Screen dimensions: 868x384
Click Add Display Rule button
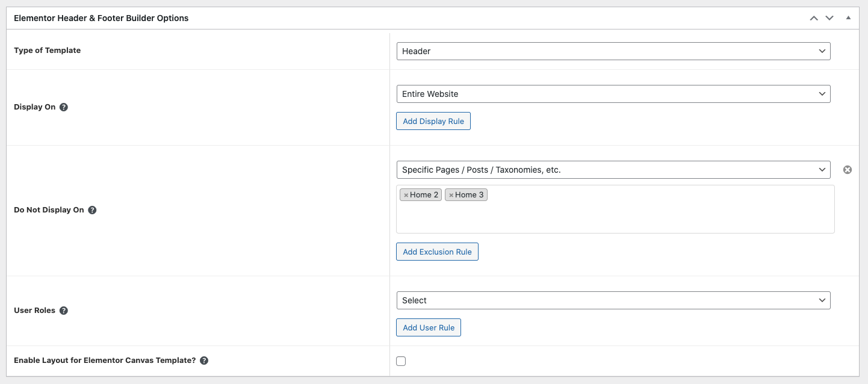(x=433, y=121)
